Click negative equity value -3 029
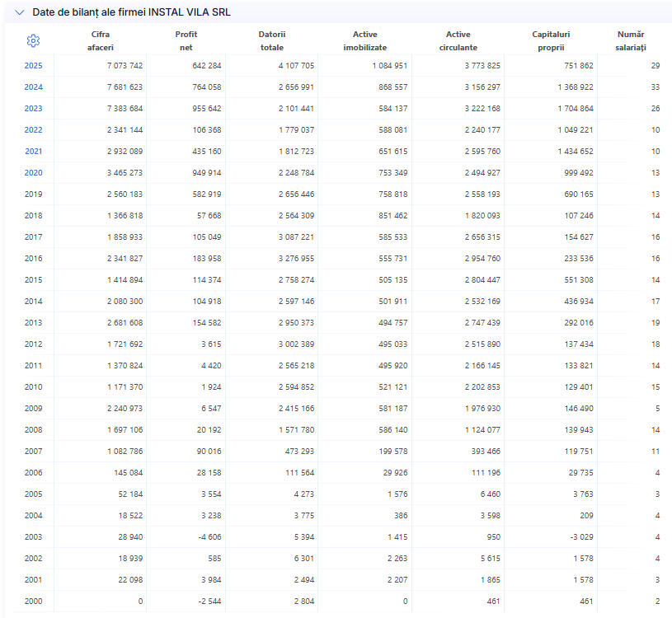 [581, 536]
